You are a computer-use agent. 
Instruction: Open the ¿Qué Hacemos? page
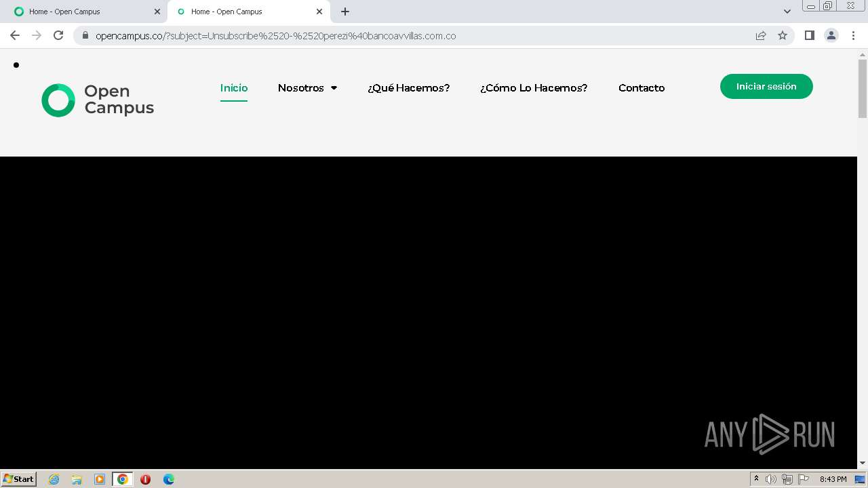click(x=408, y=88)
